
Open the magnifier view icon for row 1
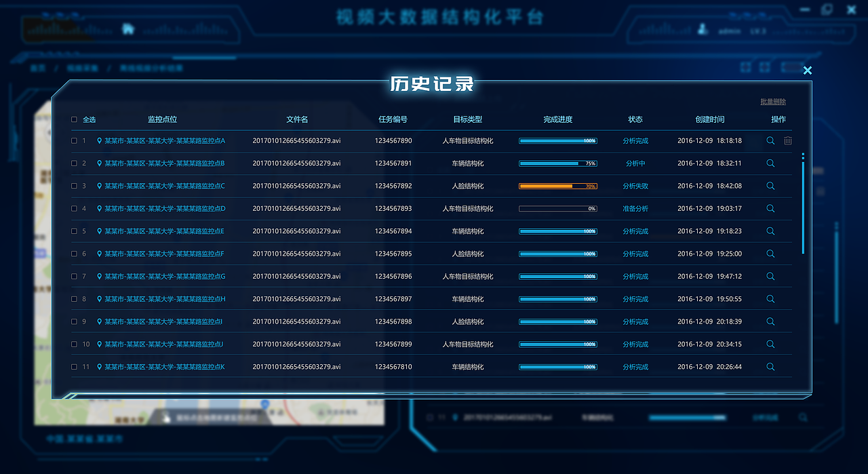click(770, 140)
